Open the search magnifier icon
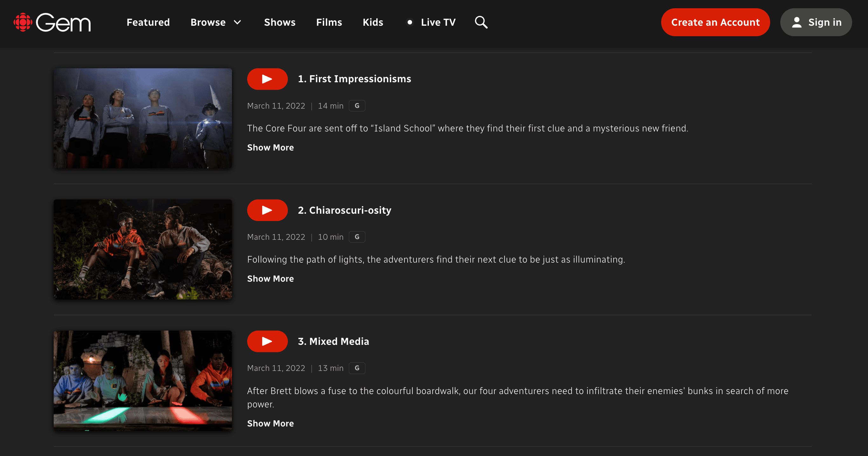868x456 pixels. pos(481,22)
